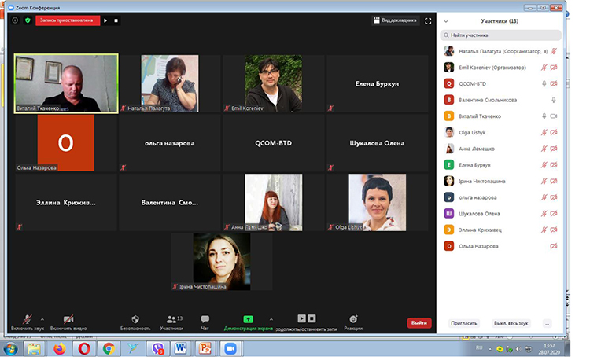This screenshot has height=364, width=590.
Task: Resume the paused recording with play button
Action: pyautogui.click(x=106, y=20)
